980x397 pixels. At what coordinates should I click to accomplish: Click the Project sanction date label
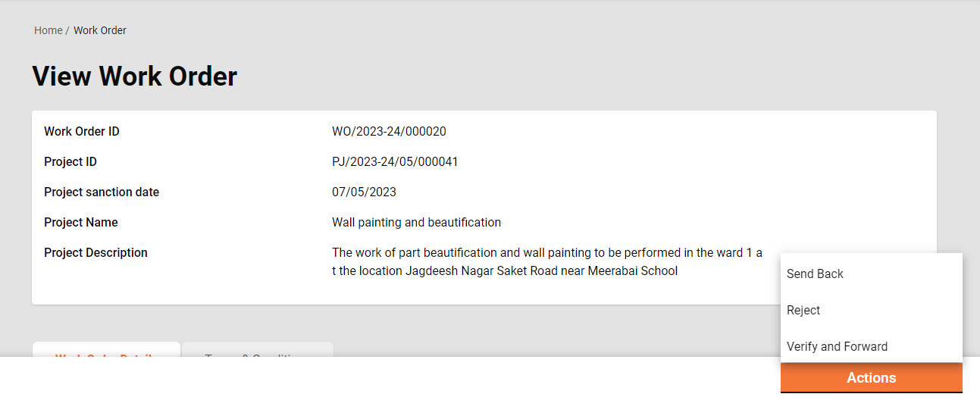pyautogui.click(x=102, y=192)
